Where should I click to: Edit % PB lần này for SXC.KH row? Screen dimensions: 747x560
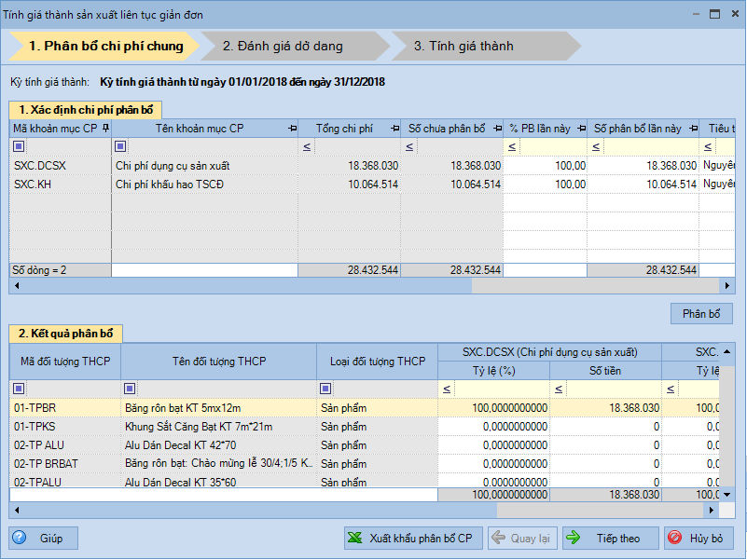pyautogui.click(x=545, y=184)
